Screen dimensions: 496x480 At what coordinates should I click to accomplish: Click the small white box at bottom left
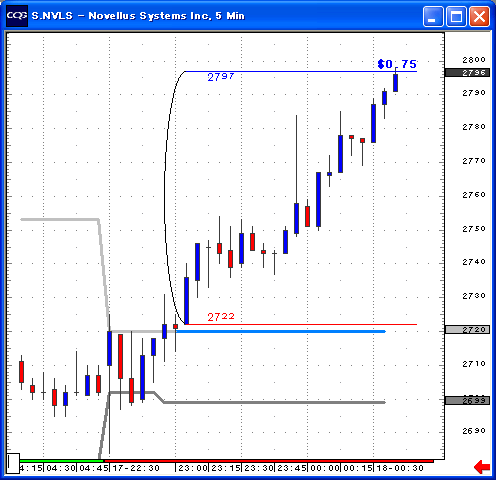pos(13,463)
